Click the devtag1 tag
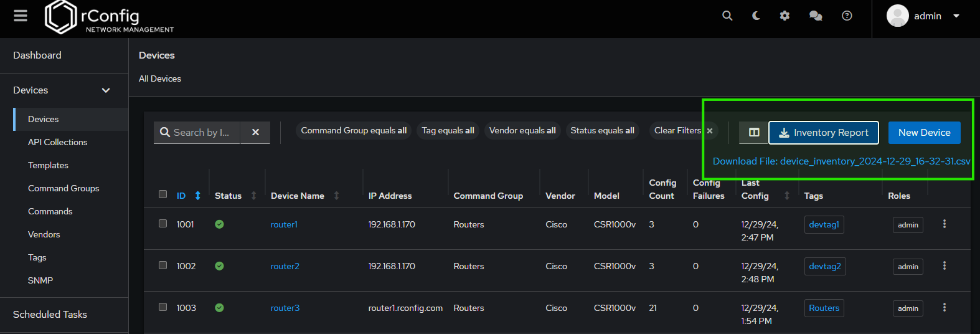Image resolution: width=980 pixels, height=334 pixels. (x=824, y=224)
